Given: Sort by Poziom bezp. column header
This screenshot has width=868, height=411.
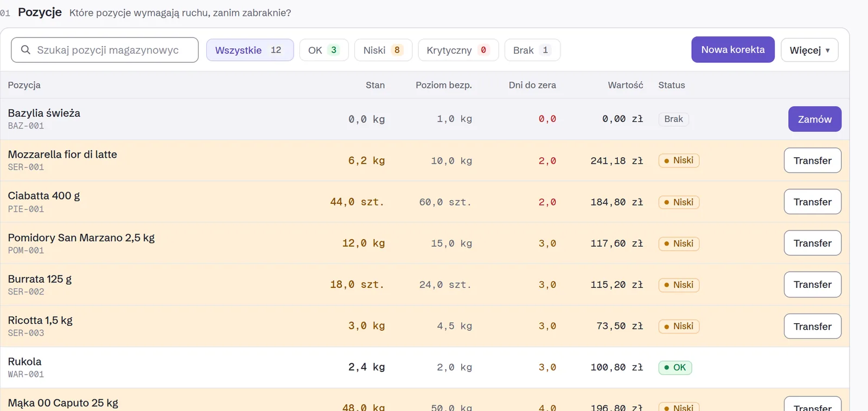Looking at the screenshot, I should pyautogui.click(x=444, y=85).
